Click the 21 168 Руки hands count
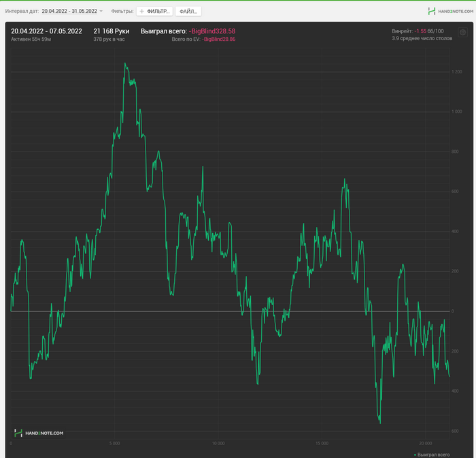Screen dimensions: 476x458 pyautogui.click(x=111, y=31)
